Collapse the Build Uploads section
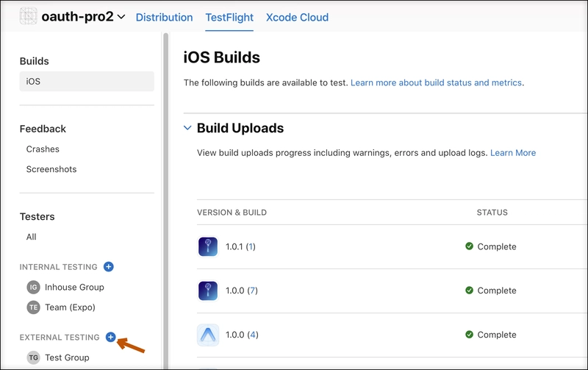Image resolution: width=588 pixels, height=370 pixels. [x=187, y=128]
